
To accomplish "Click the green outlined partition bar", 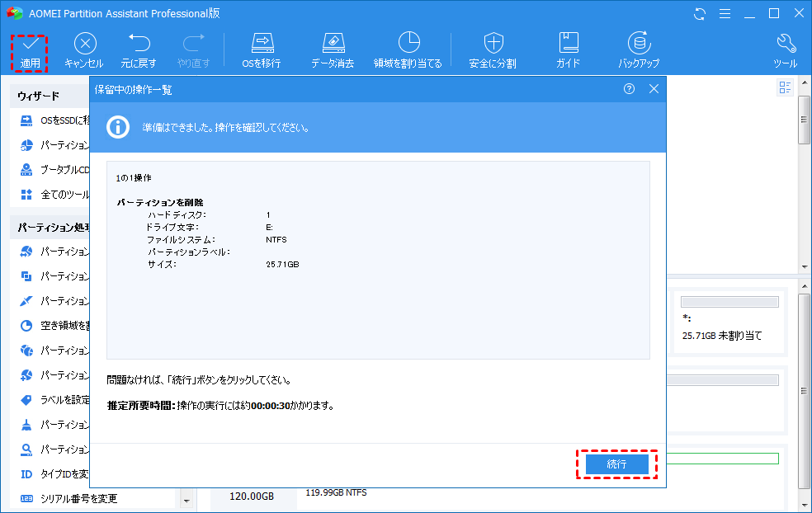I will [x=722, y=459].
